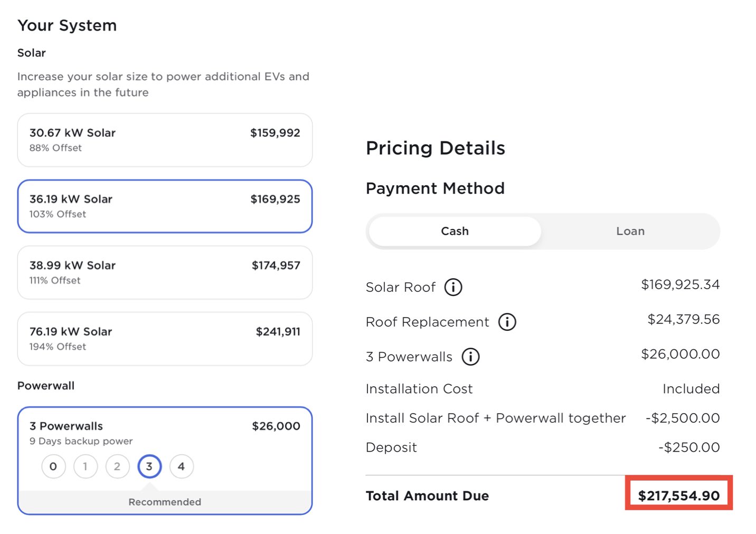Select 0 Powerwalls option
Viewport: 756px width, 534px height.
(x=53, y=466)
